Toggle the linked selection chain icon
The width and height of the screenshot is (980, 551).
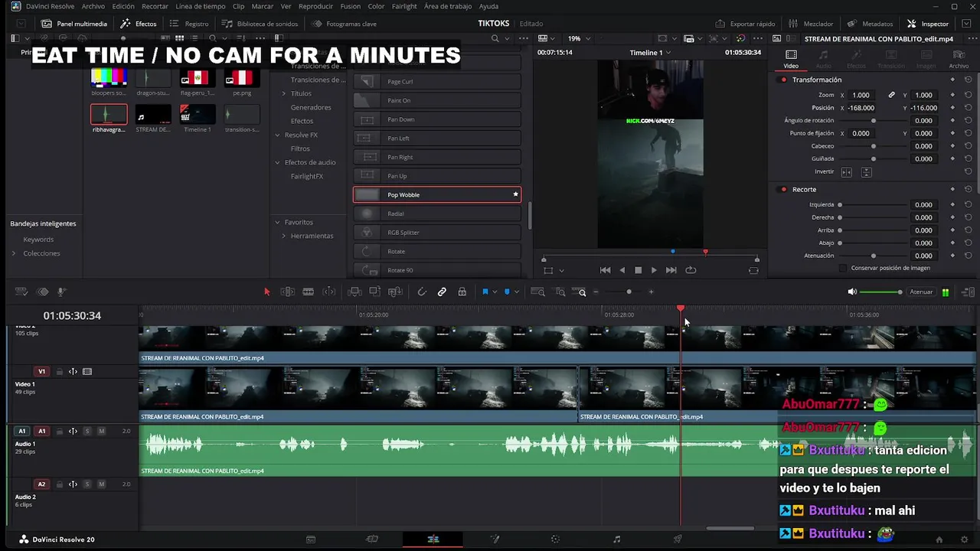tap(442, 292)
